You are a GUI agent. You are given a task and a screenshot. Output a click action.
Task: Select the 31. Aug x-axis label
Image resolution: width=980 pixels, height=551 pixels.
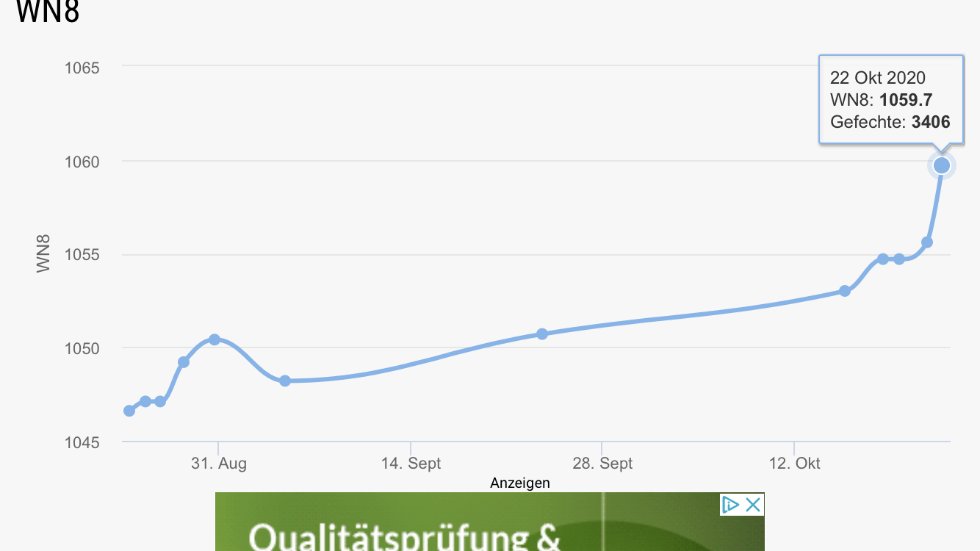point(219,464)
